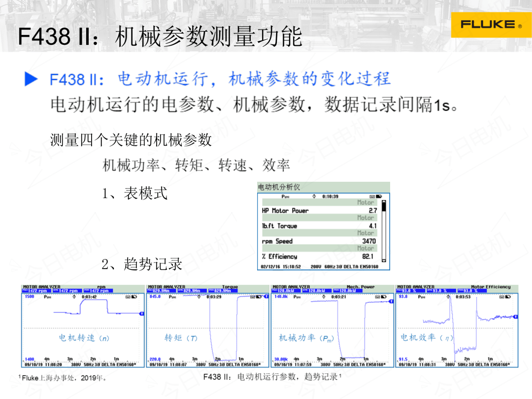Click the '1、表模式' list item

134,194
